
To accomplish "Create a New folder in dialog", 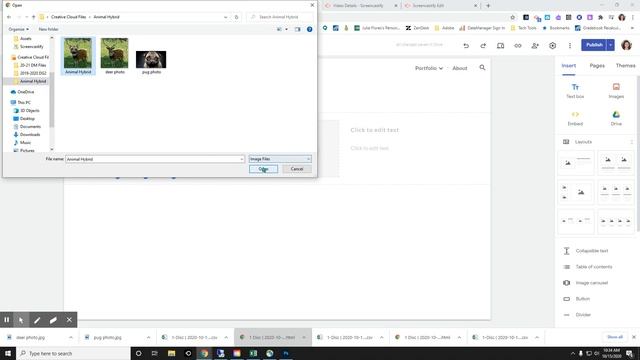I will point(48,29).
